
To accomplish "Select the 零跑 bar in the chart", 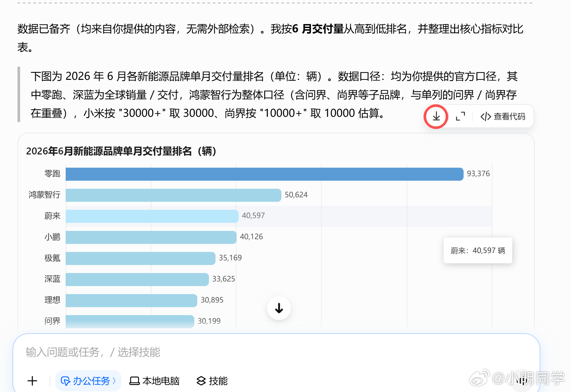I will pyautogui.click(x=265, y=174).
